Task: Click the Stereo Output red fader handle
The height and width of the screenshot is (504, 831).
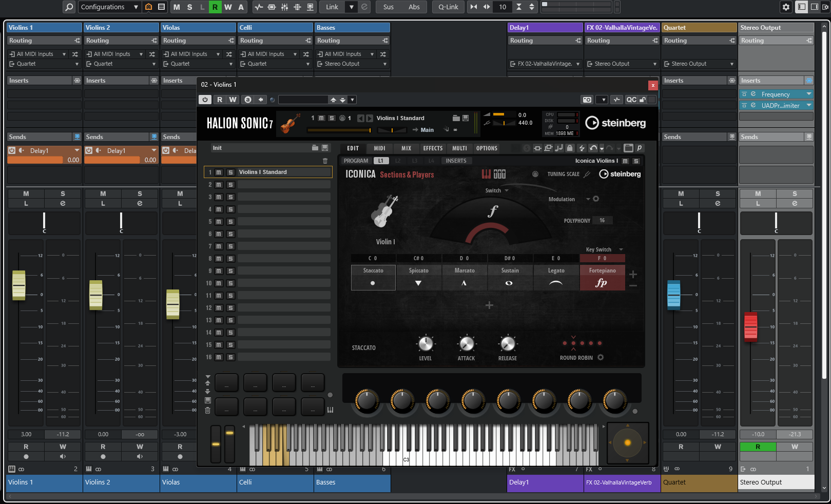Action: point(750,326)
